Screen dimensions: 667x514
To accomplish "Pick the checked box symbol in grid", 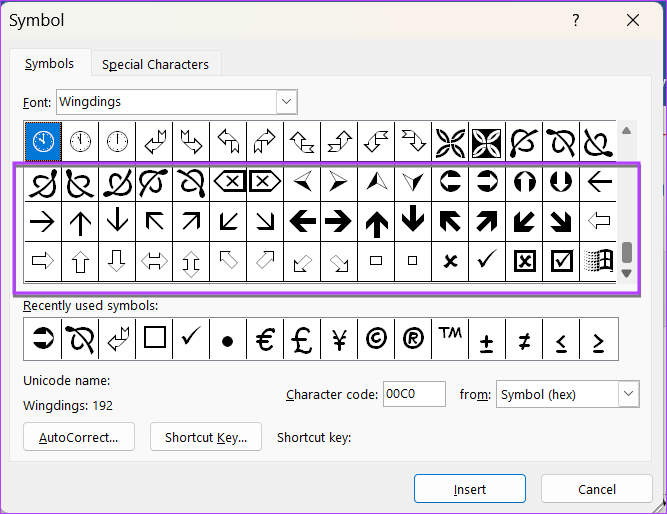I will [x=562, y=261].
